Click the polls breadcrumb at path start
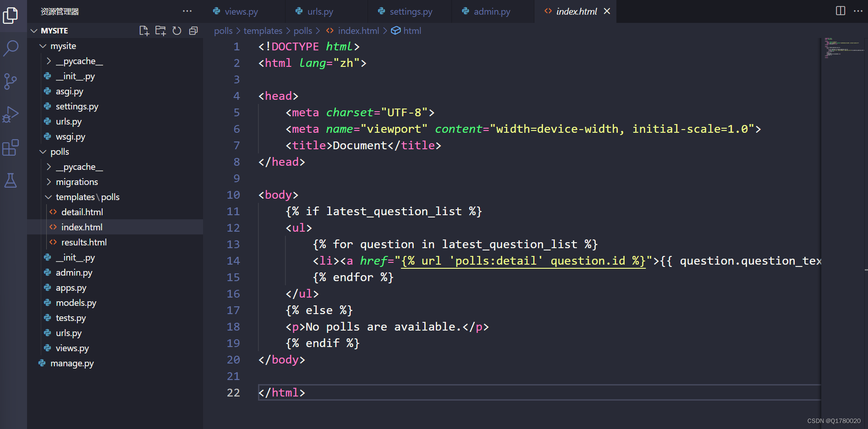 [223, 31]
